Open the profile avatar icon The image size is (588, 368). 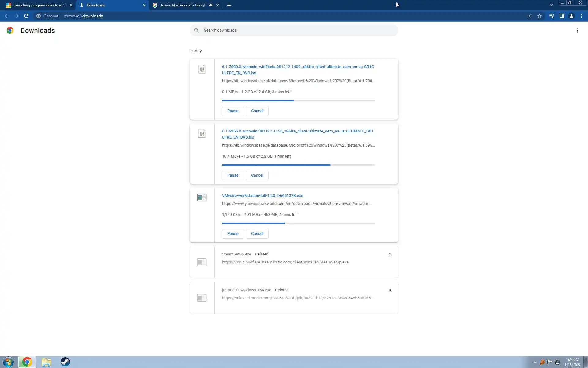(x=571, y=16)
